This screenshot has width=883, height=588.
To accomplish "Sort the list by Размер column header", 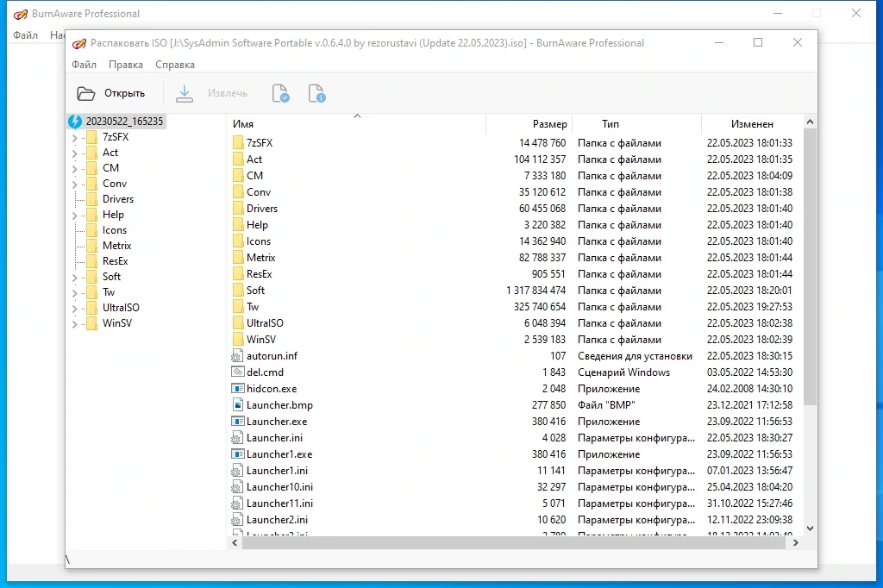I will [x=529, y=124].
